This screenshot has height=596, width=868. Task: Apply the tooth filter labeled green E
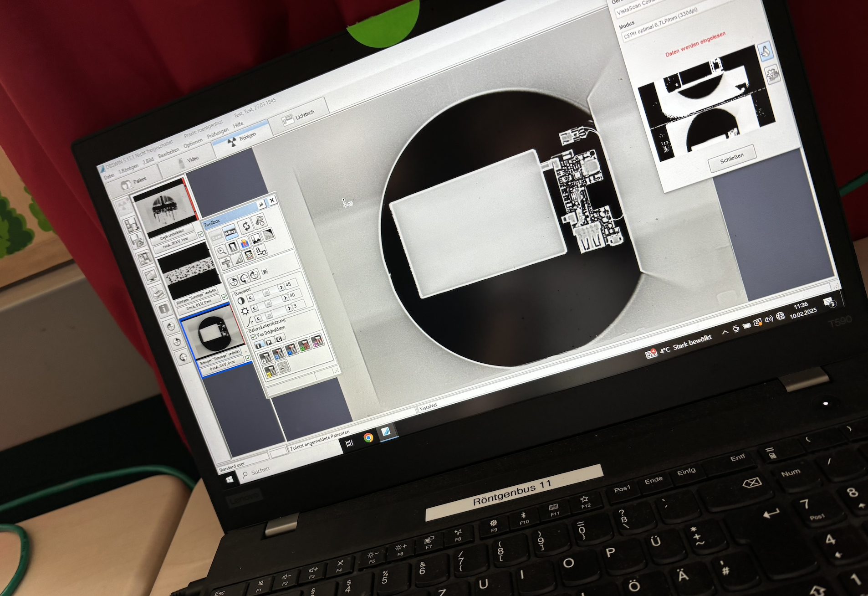304,345
